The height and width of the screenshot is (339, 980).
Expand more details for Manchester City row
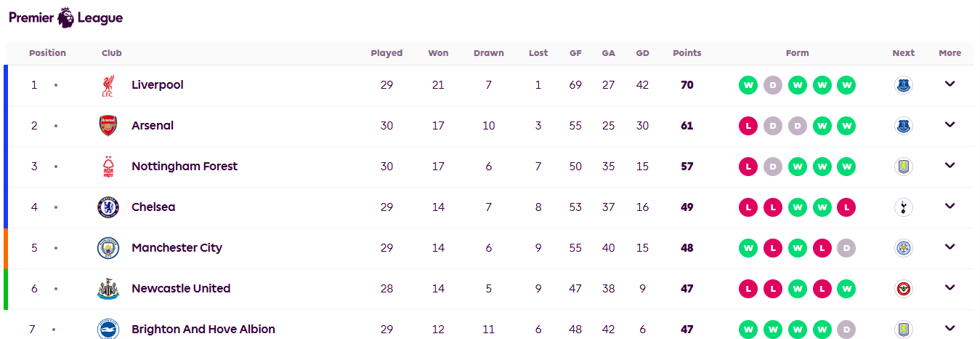pos(949,247)
